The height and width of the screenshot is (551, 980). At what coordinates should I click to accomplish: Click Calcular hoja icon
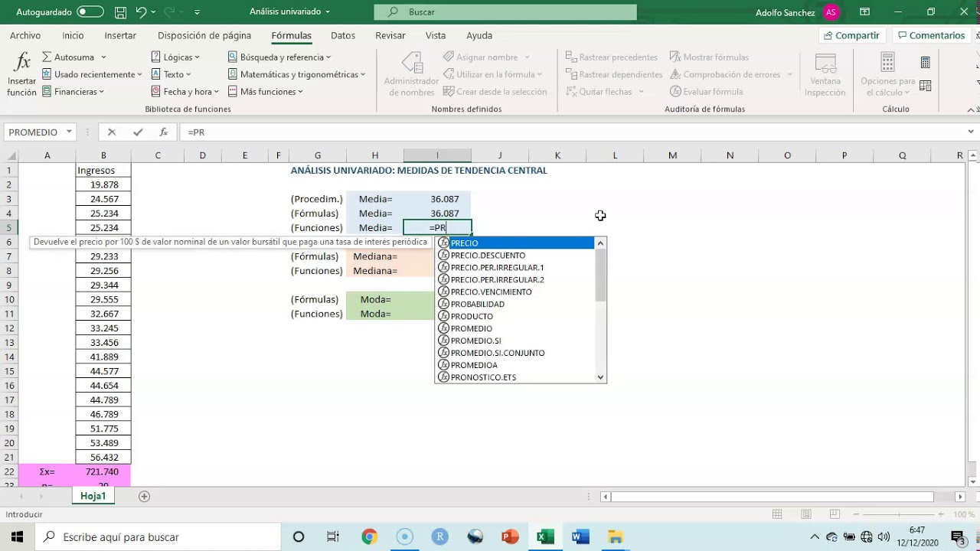[926, 86]
